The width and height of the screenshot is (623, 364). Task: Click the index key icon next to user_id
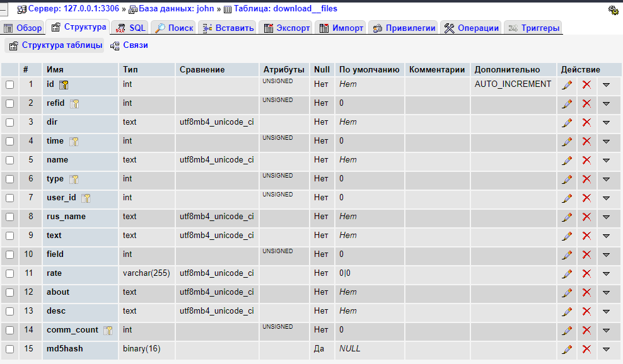click(86, 198)
